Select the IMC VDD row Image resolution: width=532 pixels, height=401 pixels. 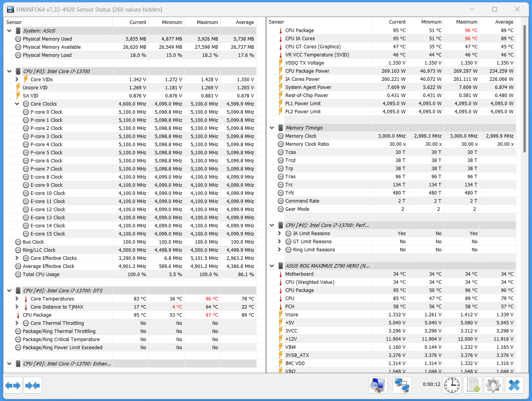pyautogui.click(x=391, y=363)
